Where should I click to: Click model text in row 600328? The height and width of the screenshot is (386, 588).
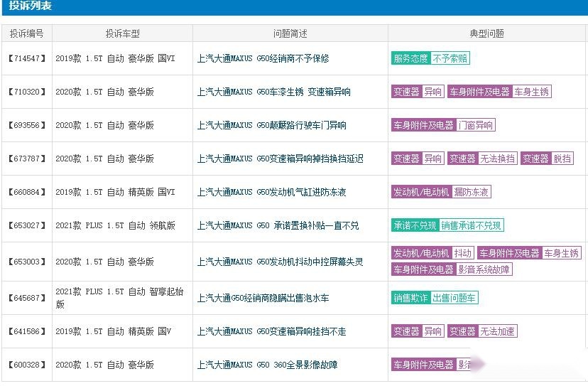(104, 365)
